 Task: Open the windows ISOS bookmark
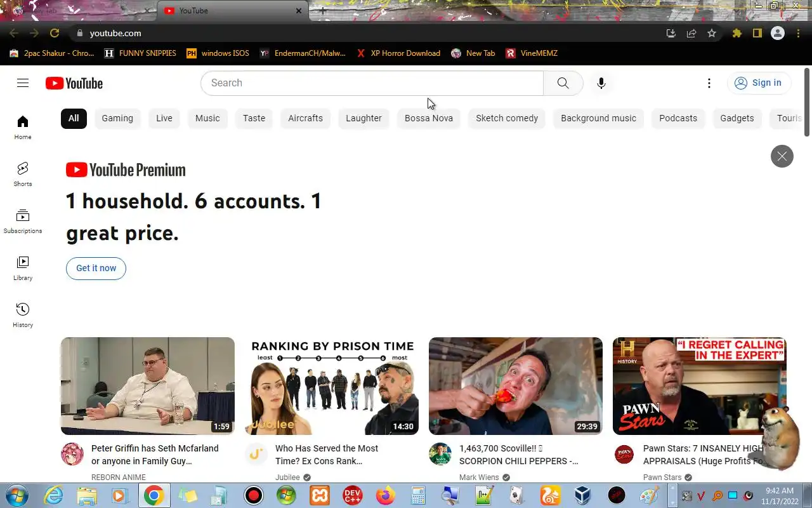pos(218,53)
